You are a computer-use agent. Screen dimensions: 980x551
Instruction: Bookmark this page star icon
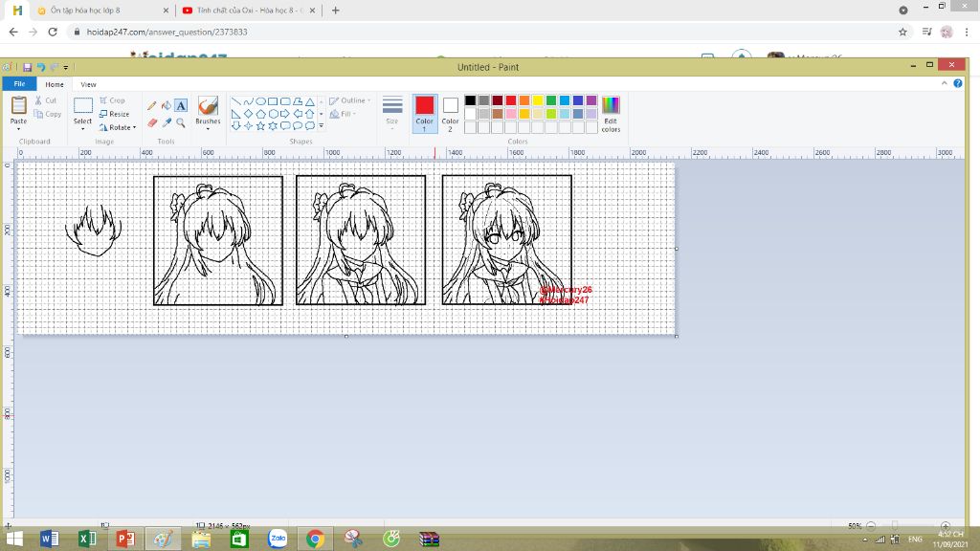[902, 32]
